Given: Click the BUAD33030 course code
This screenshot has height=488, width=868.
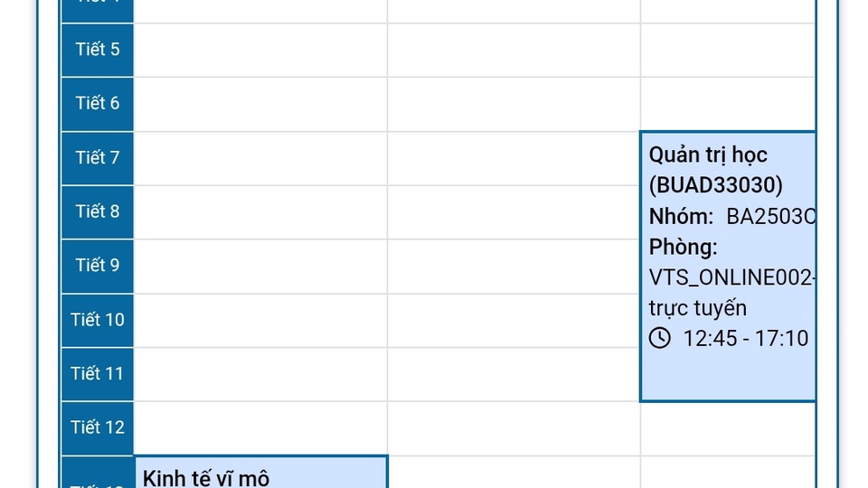Looking at the screenshot, I should click(715, 185).
